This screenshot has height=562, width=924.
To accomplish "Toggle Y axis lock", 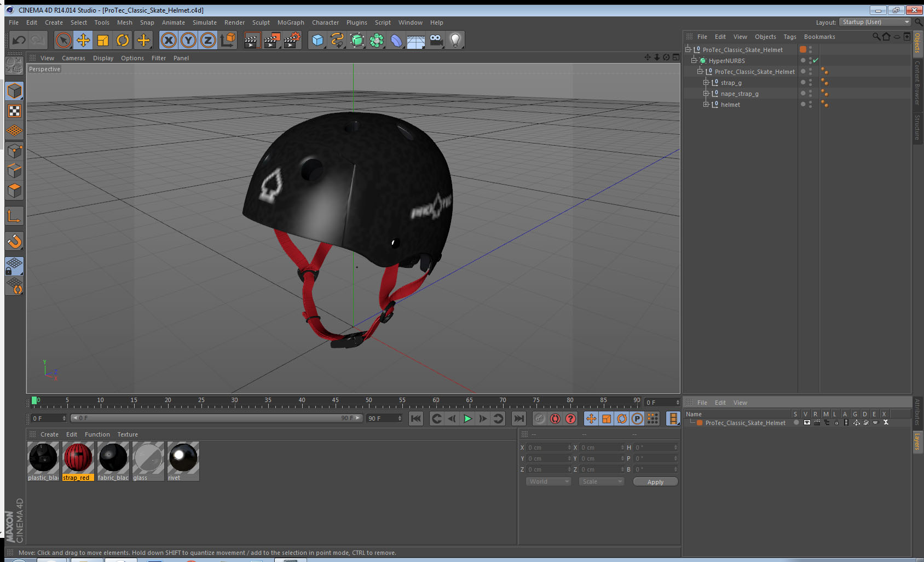I will pyautogui.click(x=188, y=40).
